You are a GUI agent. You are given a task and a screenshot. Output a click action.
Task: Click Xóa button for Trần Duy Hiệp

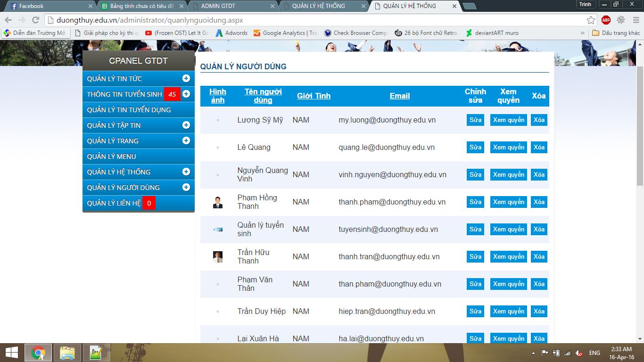pos(539,312)
